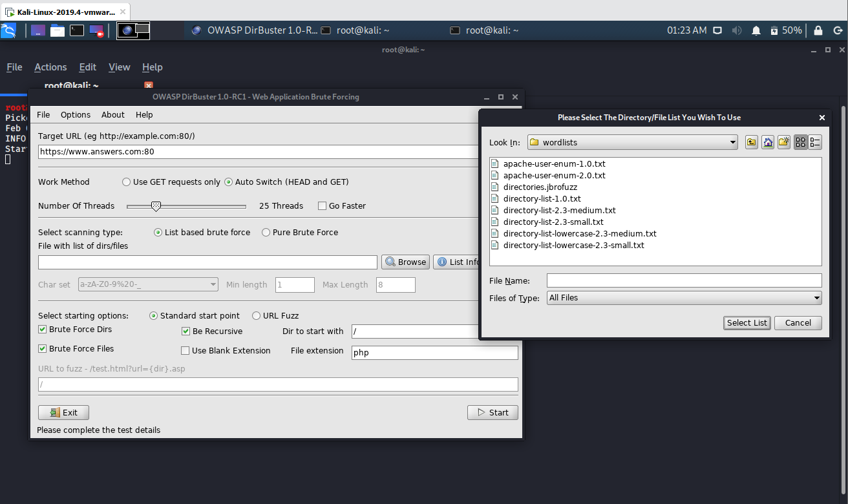
Task: Click the muted volume icon in tray
Action: (x=737, y=30)
